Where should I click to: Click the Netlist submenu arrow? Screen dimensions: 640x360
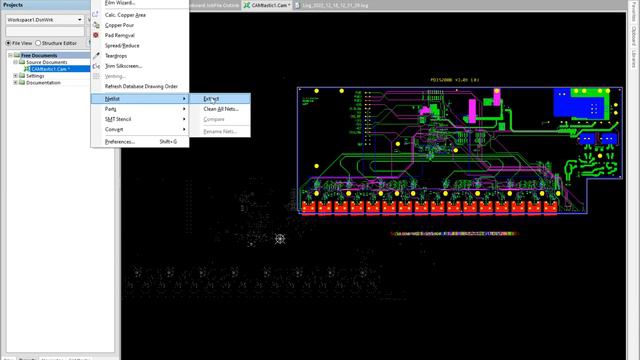tap(184, 99)
